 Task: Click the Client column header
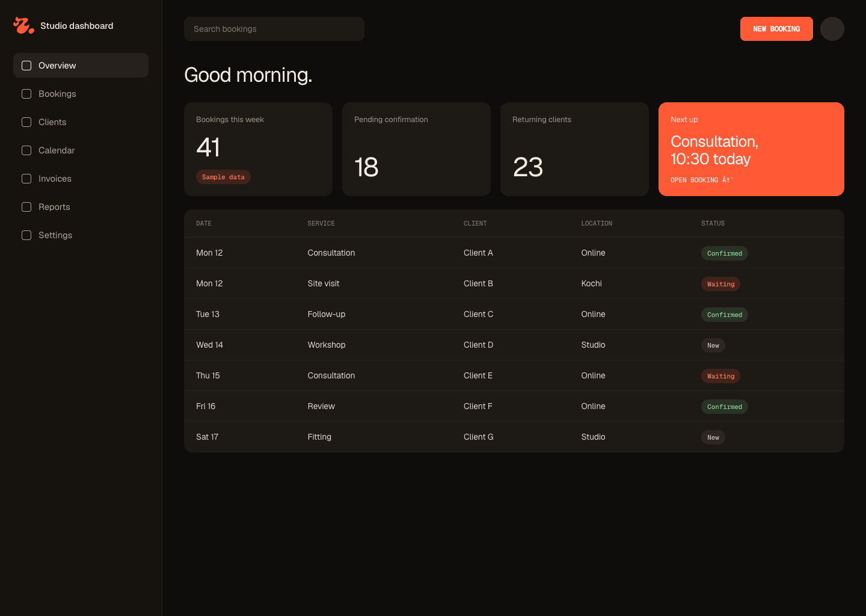(x=475, y=224)
